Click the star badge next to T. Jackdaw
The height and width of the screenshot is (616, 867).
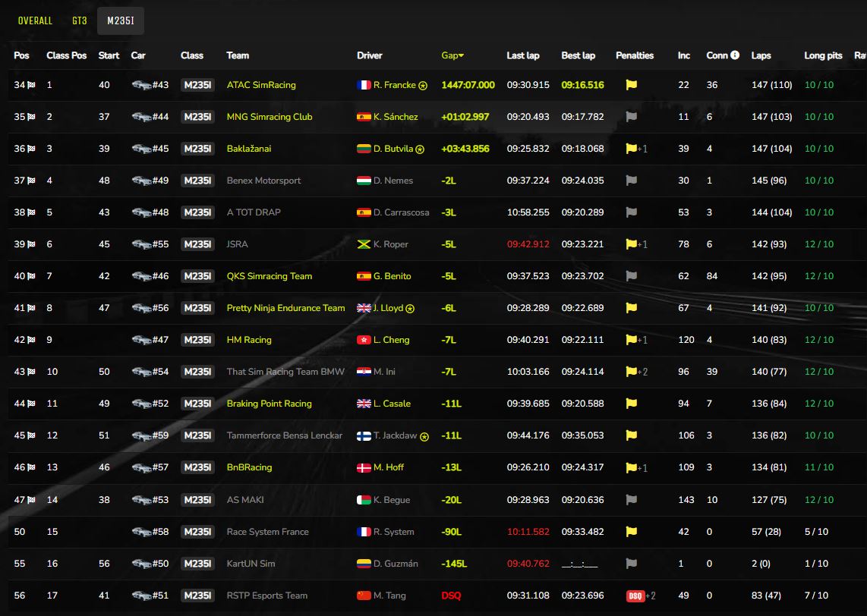click(x=424, y=436)
